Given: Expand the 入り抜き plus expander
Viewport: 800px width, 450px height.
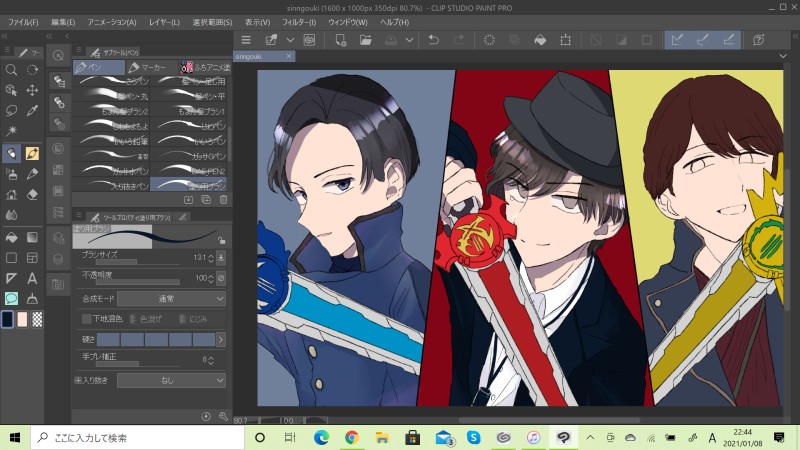Looking at the screenshot, I should click(78, 380).
